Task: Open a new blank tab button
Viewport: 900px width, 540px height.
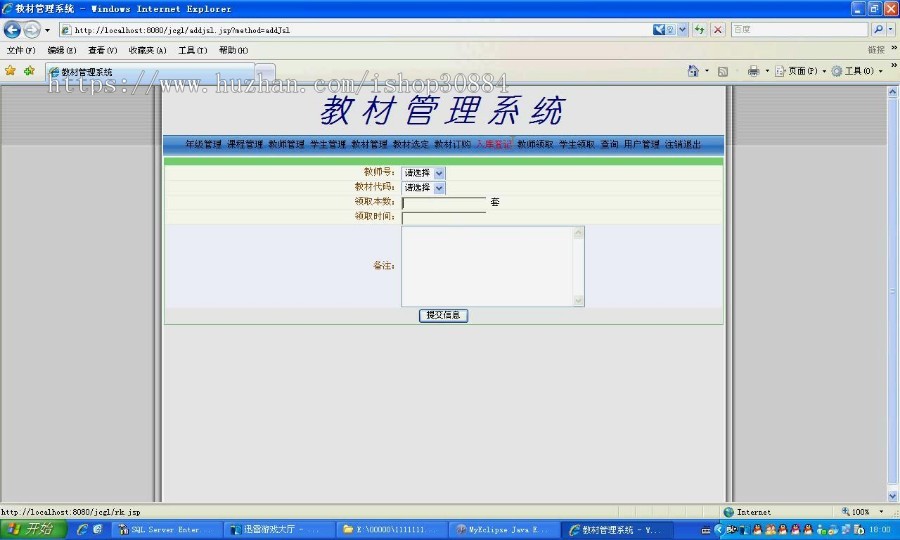Action: pyautogui.click(x=265, y=72)
